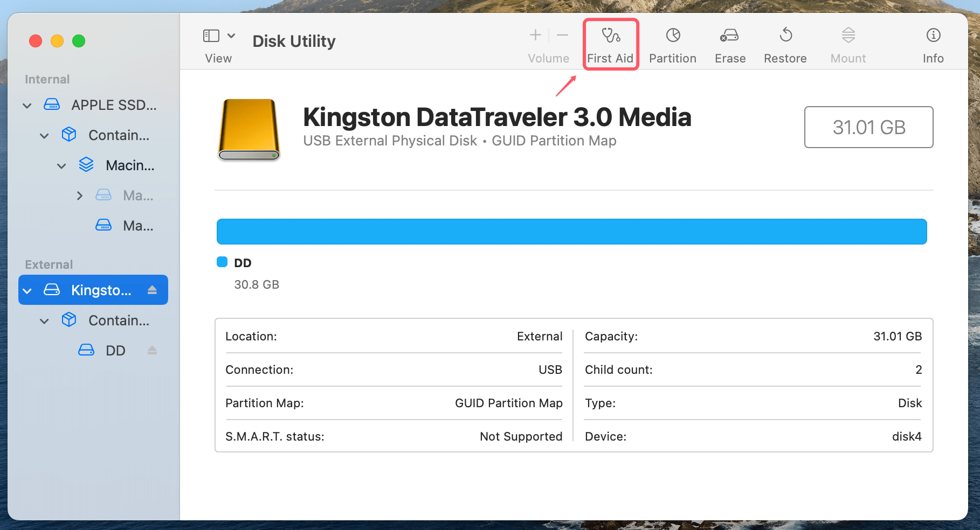Run First Aid on the Kingston drive
This screenshot has height=530, width=980.
[610, 44]
